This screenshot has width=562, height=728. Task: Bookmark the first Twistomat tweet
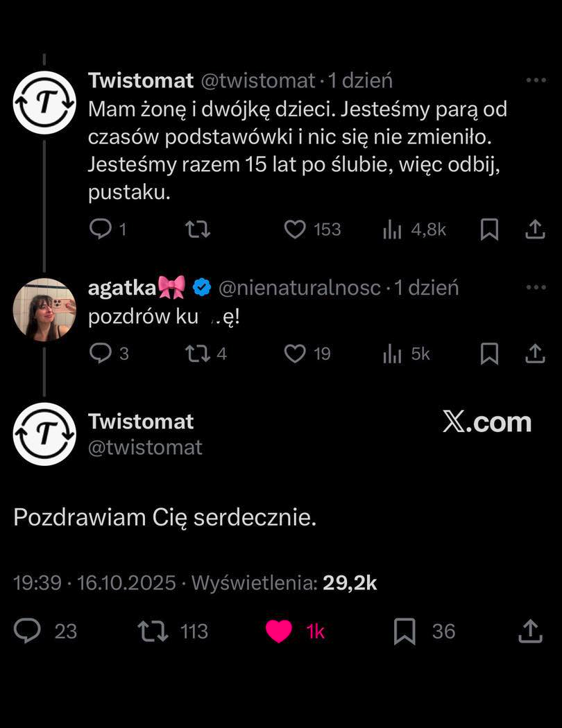point(489,229)
